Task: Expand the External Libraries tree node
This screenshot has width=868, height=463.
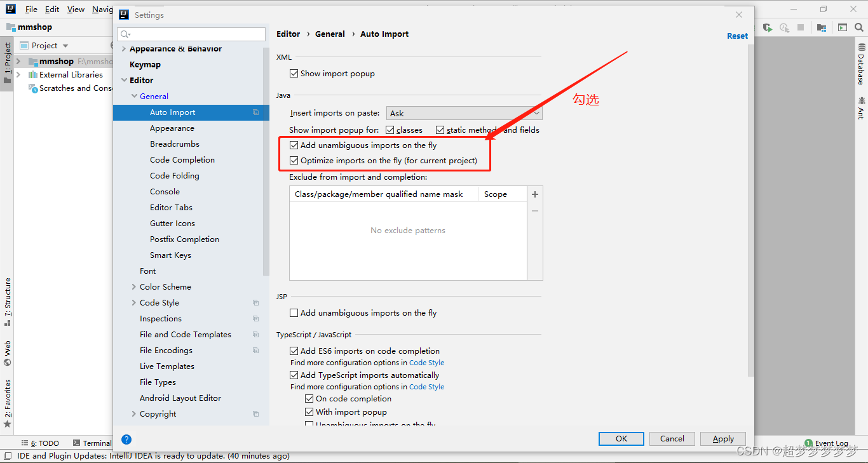Action: point(18,75)
